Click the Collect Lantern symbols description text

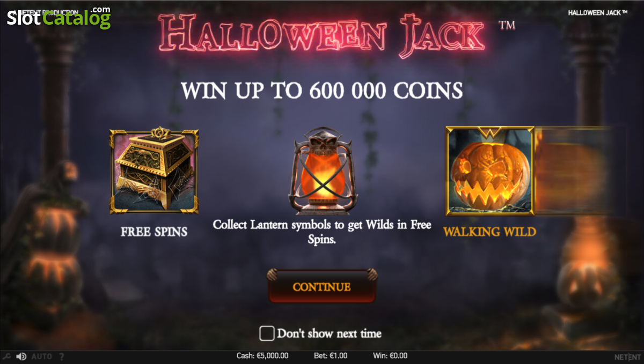tap(322, 232)
